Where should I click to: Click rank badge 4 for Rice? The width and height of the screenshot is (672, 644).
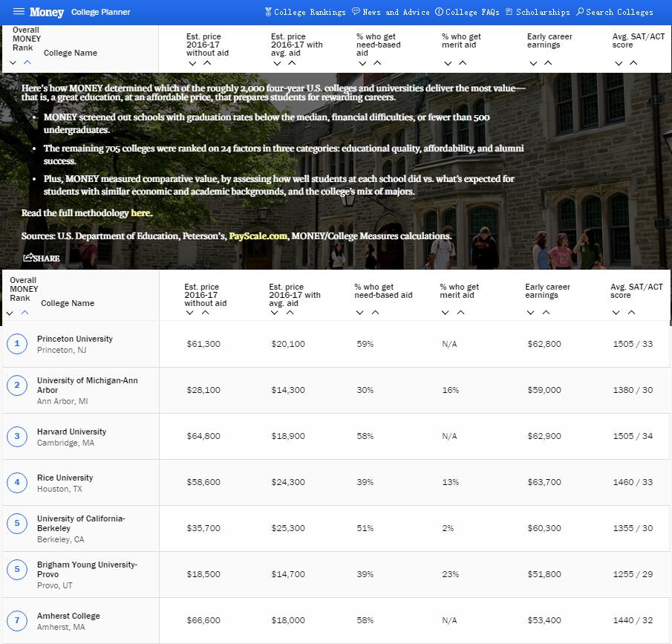point(17,482)
